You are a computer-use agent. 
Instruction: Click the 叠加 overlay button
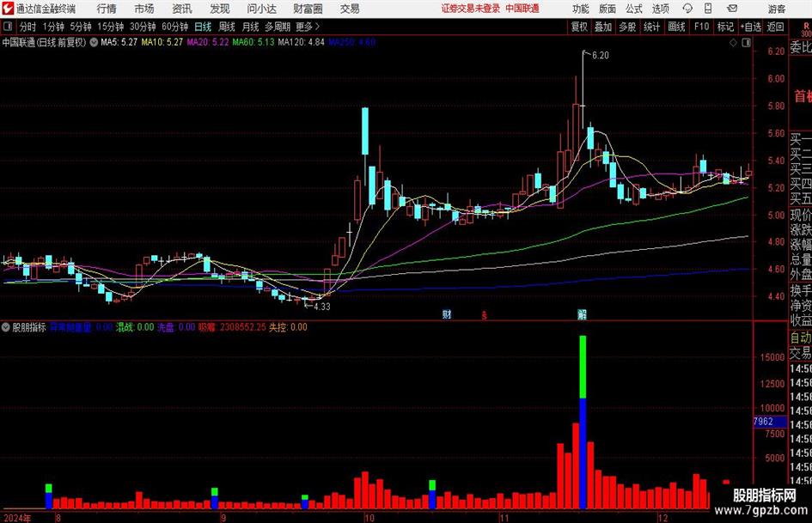(603, 27)
